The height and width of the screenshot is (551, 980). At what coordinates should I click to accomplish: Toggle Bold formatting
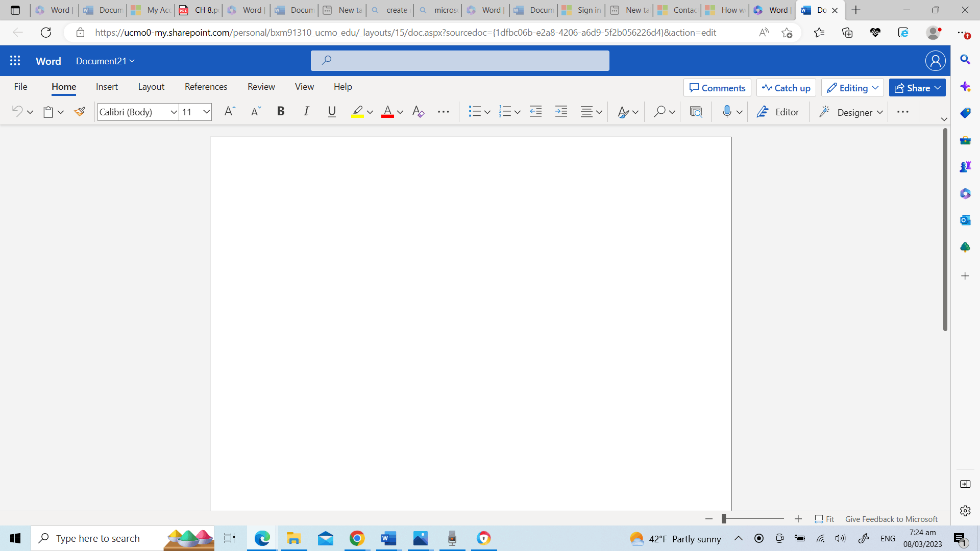(x=281, y=112)
